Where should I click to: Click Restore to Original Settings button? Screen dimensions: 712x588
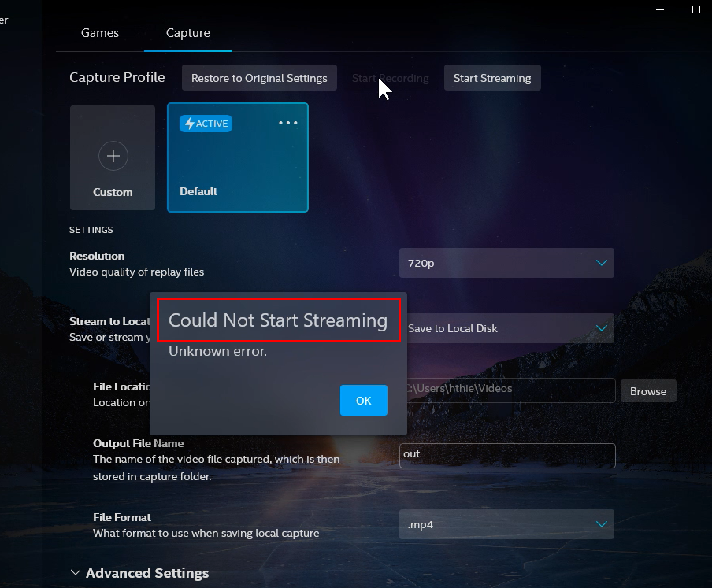pyautogui.click(x=259, y=78)
